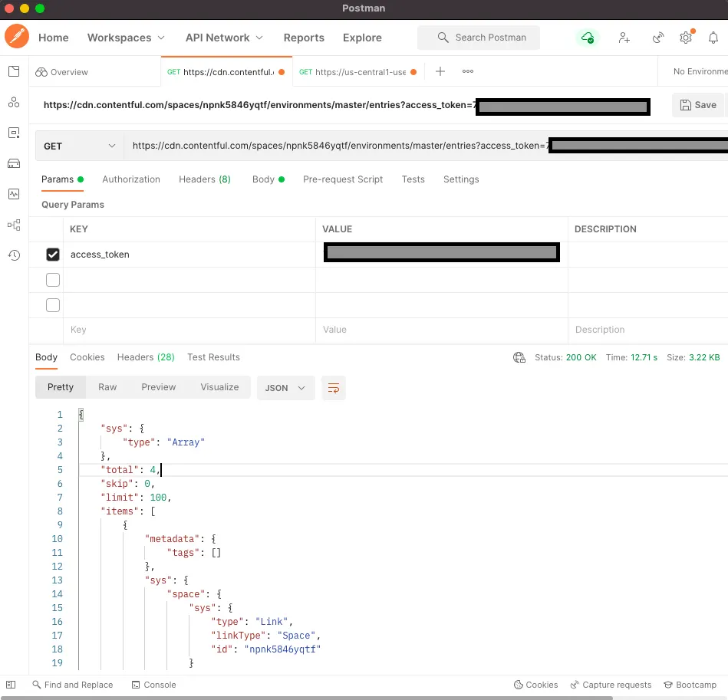728x700 pixels.
Task: Toggle line wrap in response viewer
Action: 334,388
